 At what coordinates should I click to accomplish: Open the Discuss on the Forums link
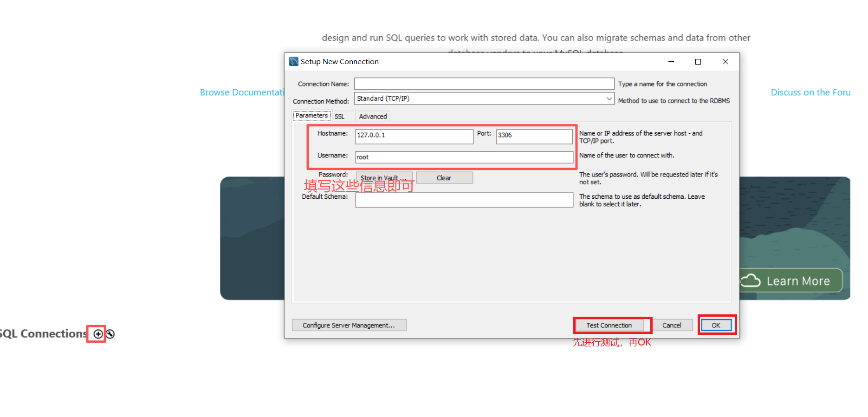point(810,92)
